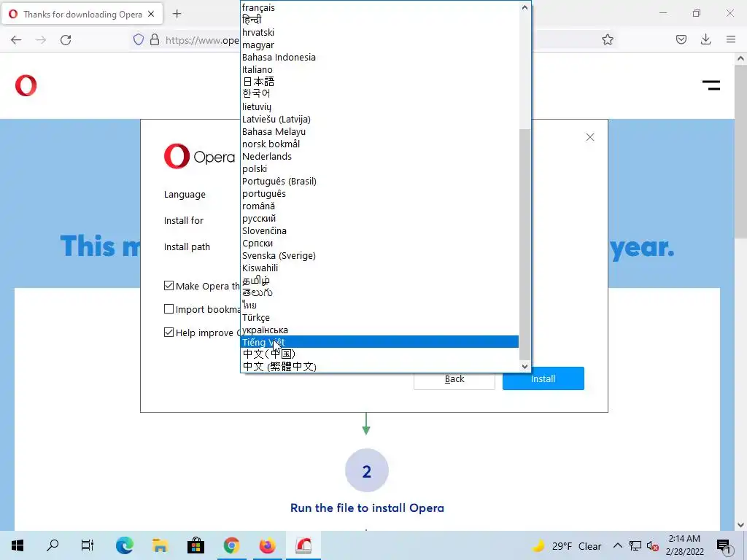The width and height of the screenshot is (747, 560).
Task: Open the webpage hamburger menu
Action: [x=711, y=86]
